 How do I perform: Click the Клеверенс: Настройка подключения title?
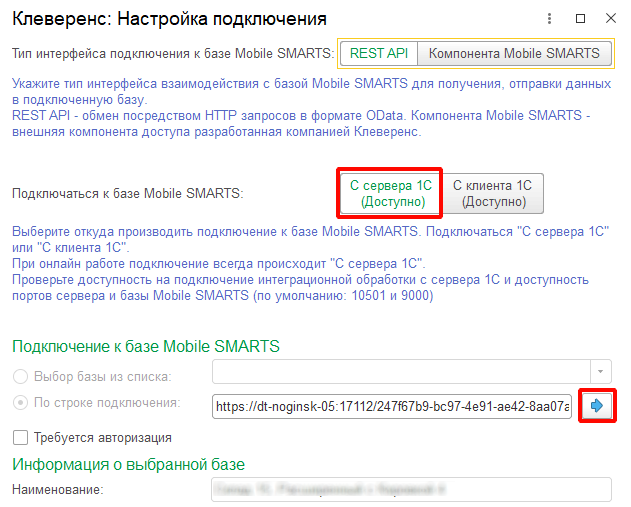click(x=169, y=19)
